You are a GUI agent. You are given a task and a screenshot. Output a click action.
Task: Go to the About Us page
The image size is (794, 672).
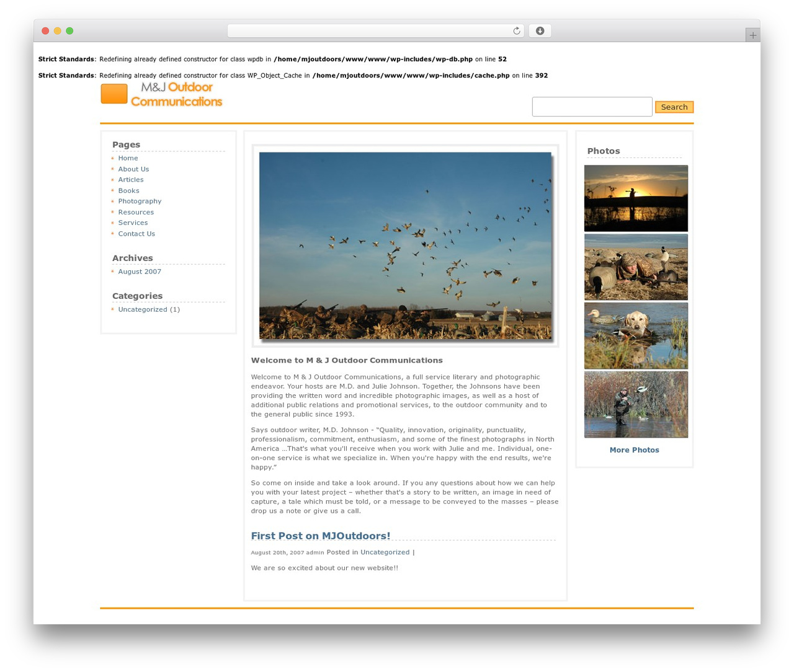(133, 169)
